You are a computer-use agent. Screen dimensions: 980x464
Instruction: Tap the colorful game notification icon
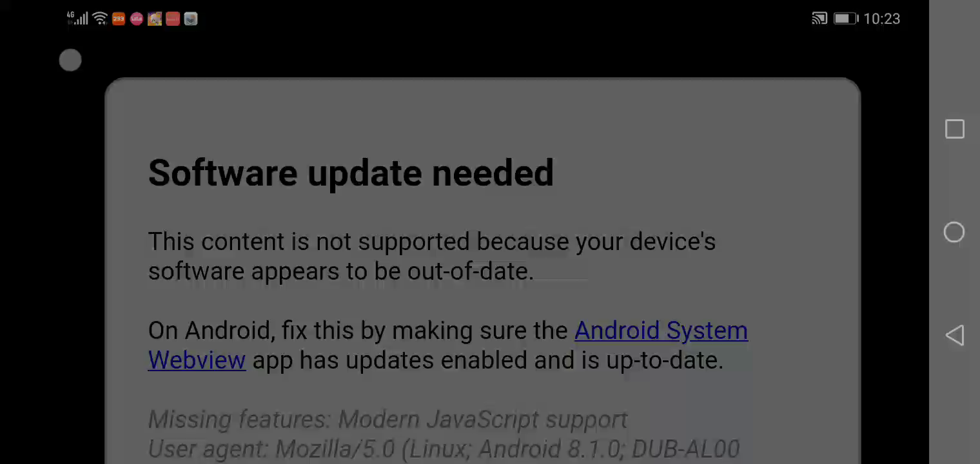click(155, 19)
